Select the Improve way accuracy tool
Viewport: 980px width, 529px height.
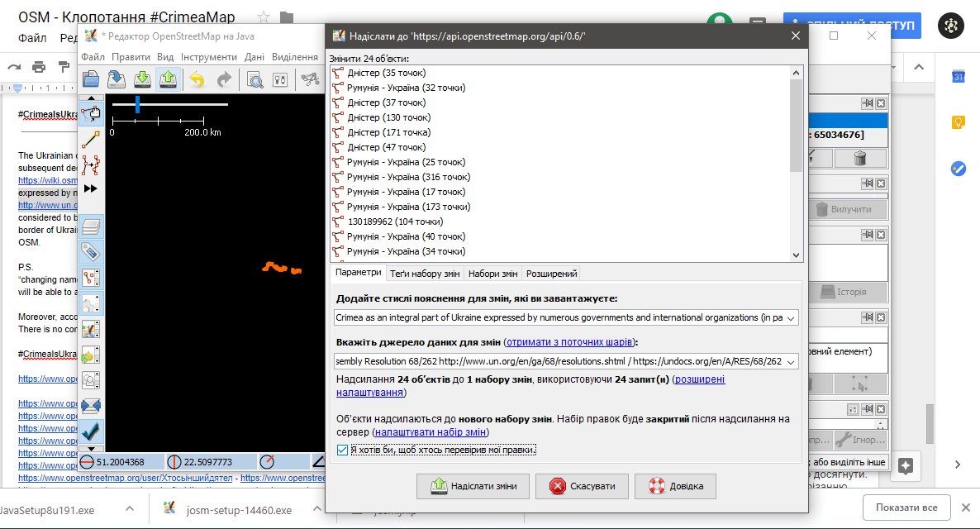pyautogui.click(x=91, y=165)
